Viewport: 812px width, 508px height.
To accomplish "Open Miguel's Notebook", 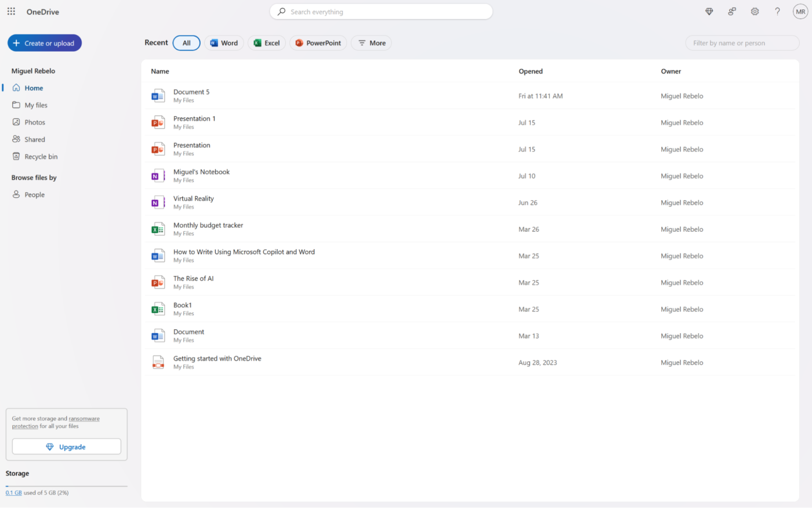I will point(201,172).
